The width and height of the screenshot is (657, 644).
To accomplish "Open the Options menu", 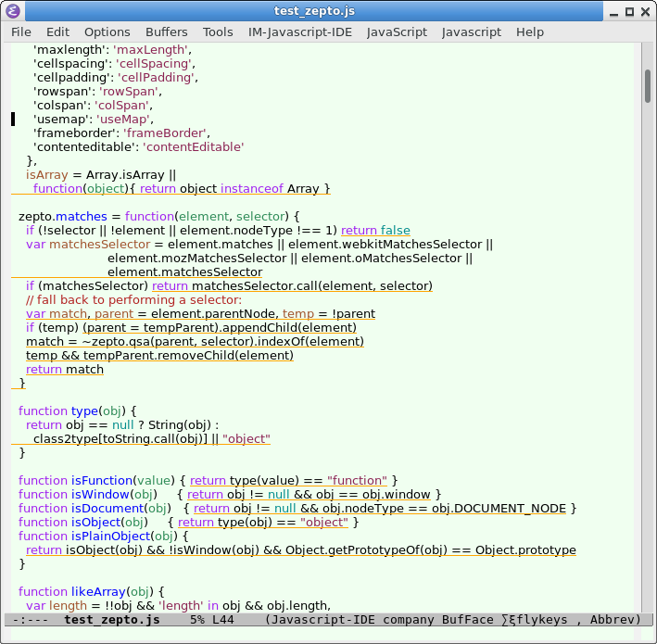I will coord(107,32).
